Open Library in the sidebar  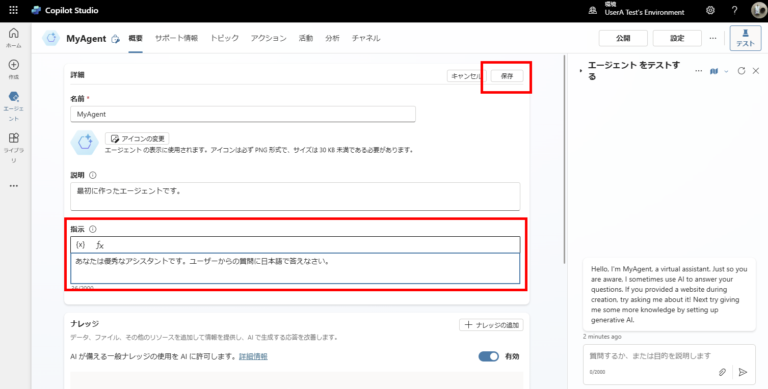(x=14, y=147)
